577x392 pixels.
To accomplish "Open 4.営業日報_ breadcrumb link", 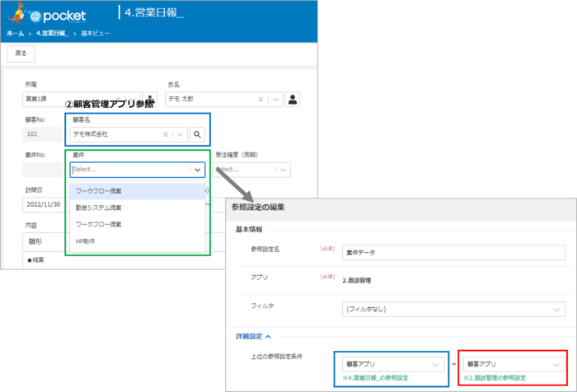I will (52, 34).
